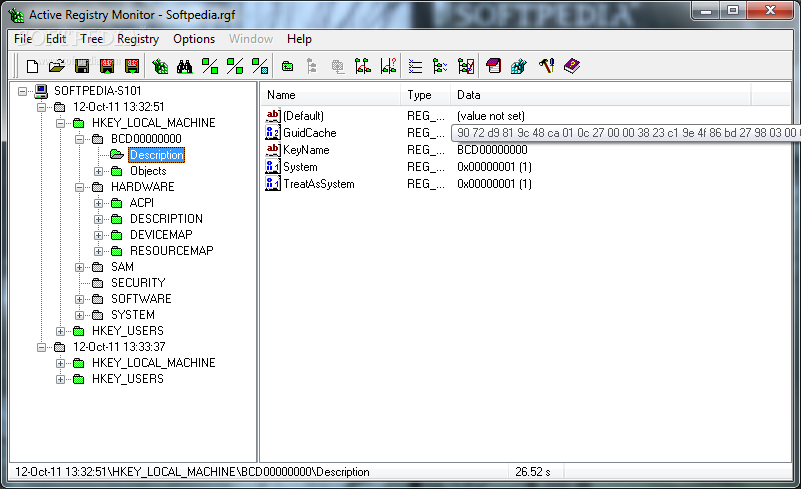
Task: Click the GuidCache binary value icon
Action: (x=273, y=133)
